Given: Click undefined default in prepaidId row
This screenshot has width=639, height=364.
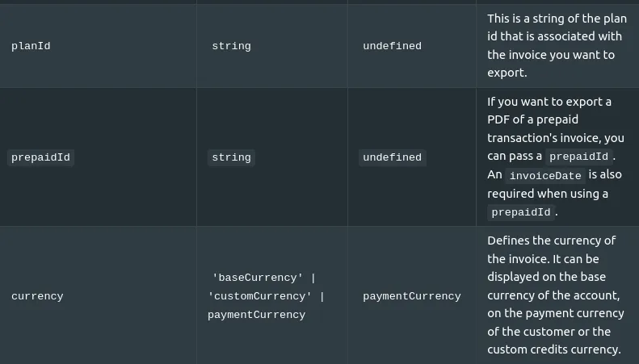Looking at the screenshot, I should pyautogui.click(x=393, y=157).
